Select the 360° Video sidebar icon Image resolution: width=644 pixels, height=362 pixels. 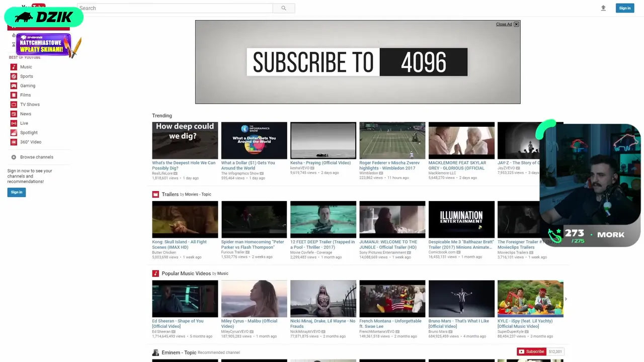[x=14, y=142]
